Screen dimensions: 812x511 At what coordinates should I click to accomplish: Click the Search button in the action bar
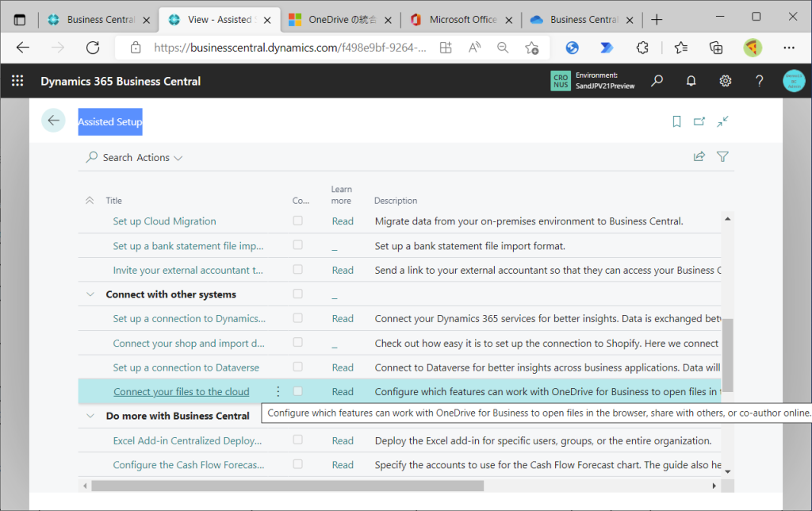tap(109, 158)
